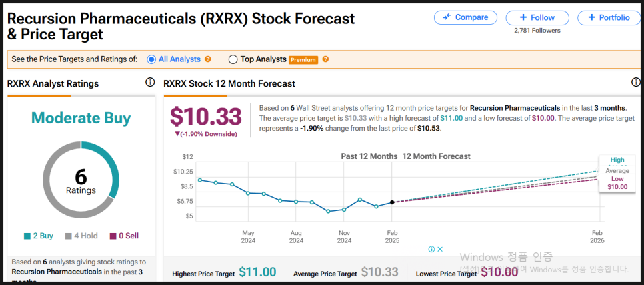The height and width of the screenshot is (285, 644).
Task: Select the Top Analysts radio option
Action: (x=233, y=59)
